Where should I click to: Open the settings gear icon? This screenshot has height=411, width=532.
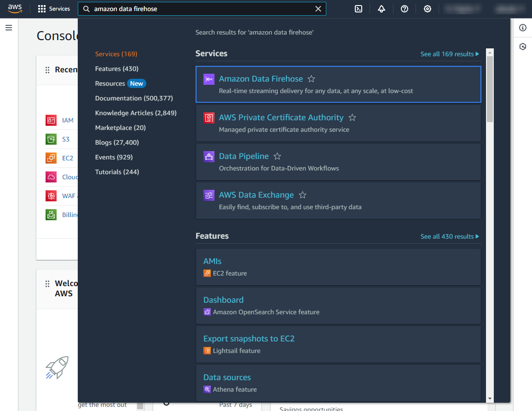pos(428,9)
